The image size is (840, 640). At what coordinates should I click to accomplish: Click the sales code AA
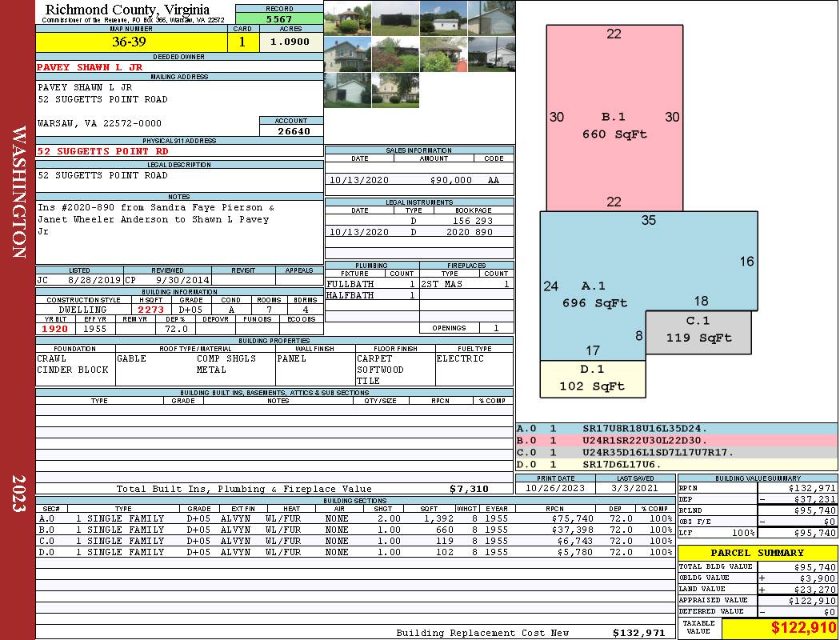494,180
